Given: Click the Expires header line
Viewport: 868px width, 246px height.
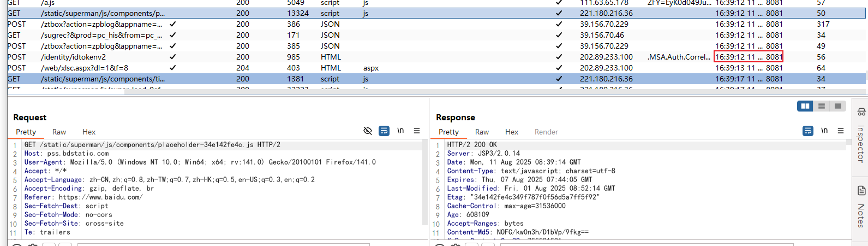Looking at the screenshot, I should 519,180.
